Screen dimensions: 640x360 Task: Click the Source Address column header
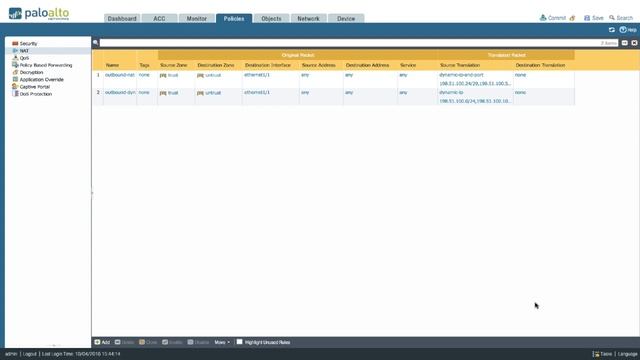[318, 65]
